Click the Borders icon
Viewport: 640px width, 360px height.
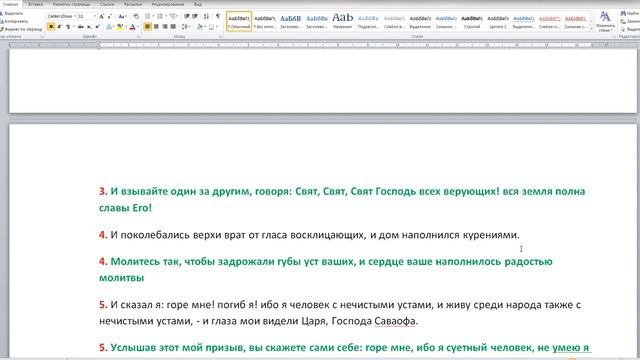211,27
